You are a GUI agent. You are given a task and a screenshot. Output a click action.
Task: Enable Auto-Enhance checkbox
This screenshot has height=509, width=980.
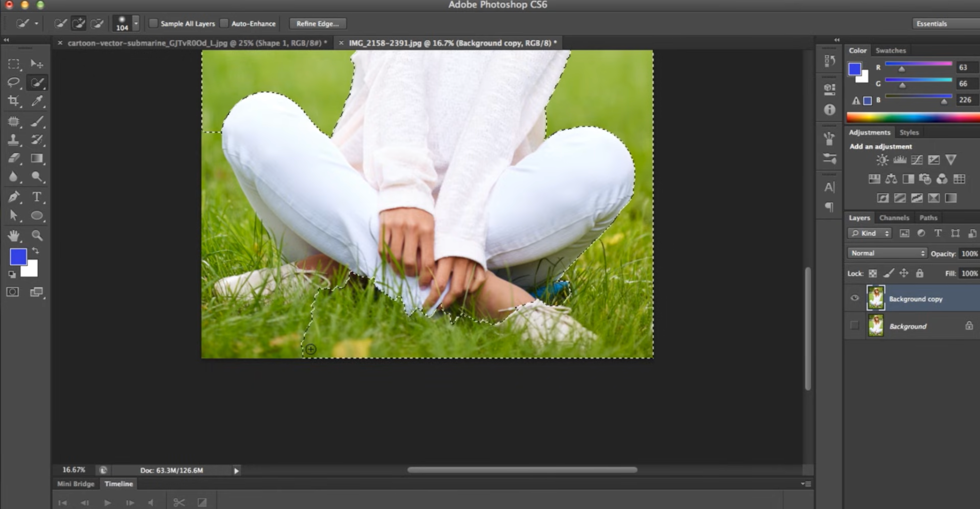click(224, 23)
